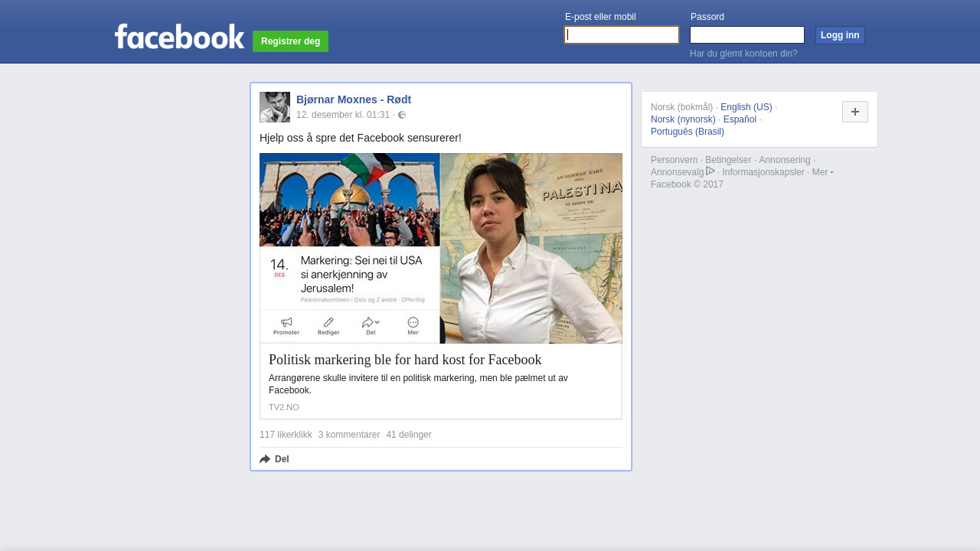View 3 kommentarer
The width and height of the screenshot is (980, 551).
tap(349, 435)
